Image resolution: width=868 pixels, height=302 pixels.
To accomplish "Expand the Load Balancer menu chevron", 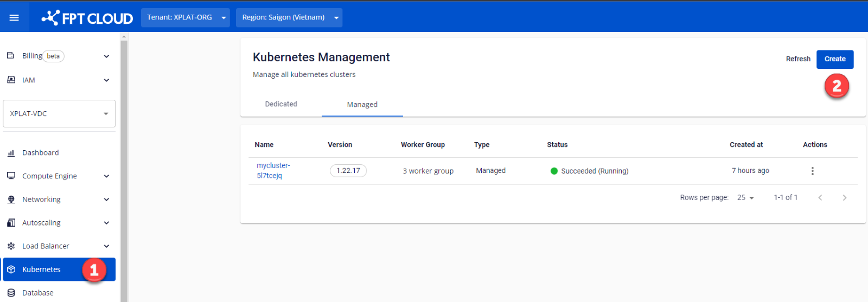I will pos(106,246).
